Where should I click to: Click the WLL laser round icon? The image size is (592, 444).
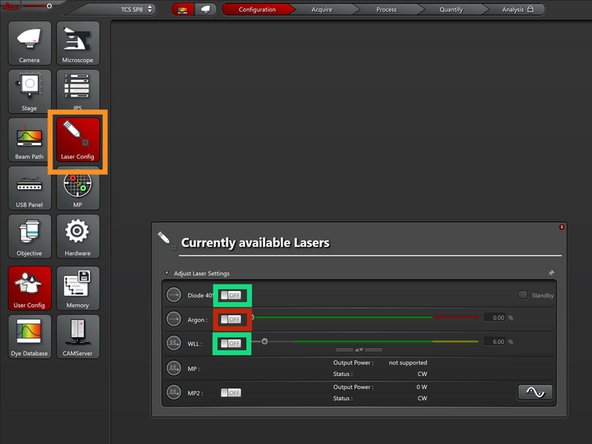point(174,343)
